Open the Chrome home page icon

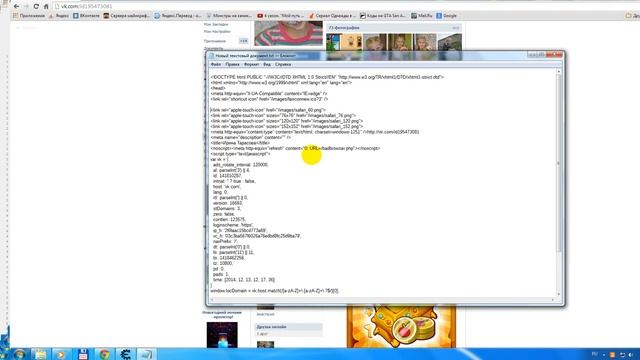[x=46, y=7]
